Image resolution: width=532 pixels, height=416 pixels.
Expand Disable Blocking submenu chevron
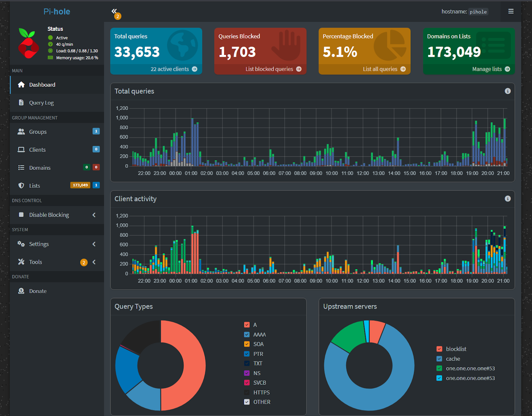94,215
